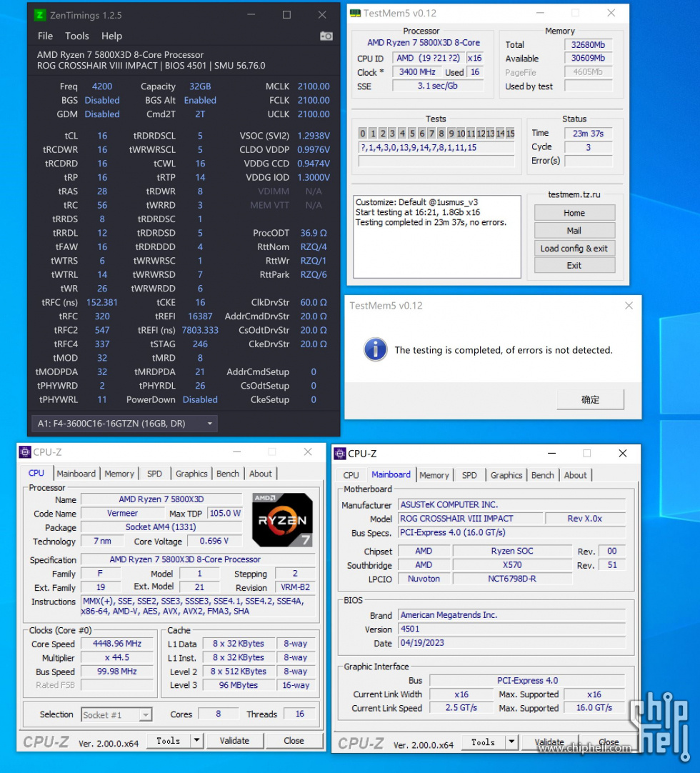Open the Socket #1 selection dropdown
The height and width of the screenshot is (773, 700).
[116, 715]
